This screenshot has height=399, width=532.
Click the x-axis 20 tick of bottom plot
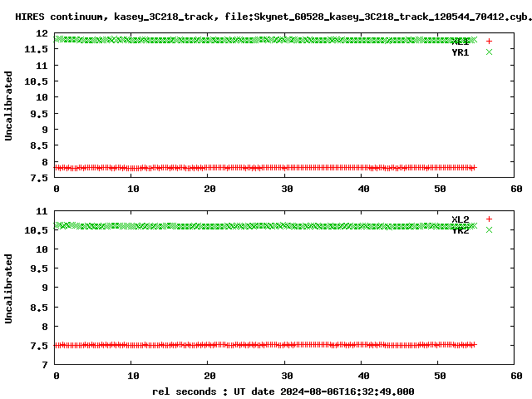(x=209, y=376)
